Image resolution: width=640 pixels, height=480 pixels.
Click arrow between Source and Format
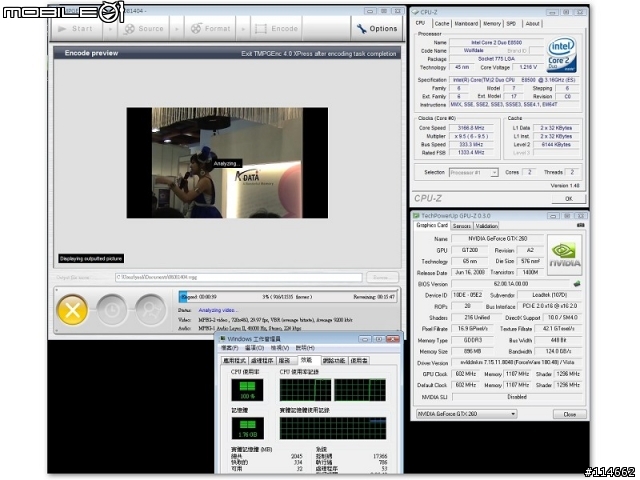click(177, 29)
